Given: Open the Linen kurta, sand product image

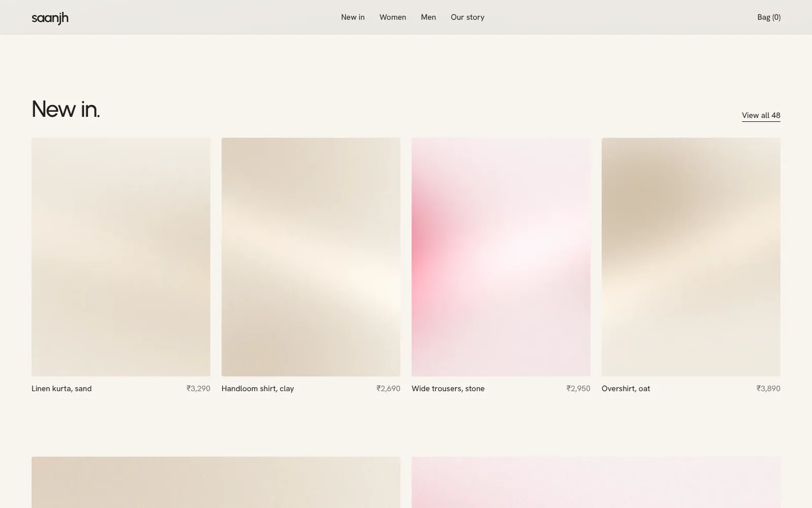Looking at the screenshot, I should coord(121,257).
